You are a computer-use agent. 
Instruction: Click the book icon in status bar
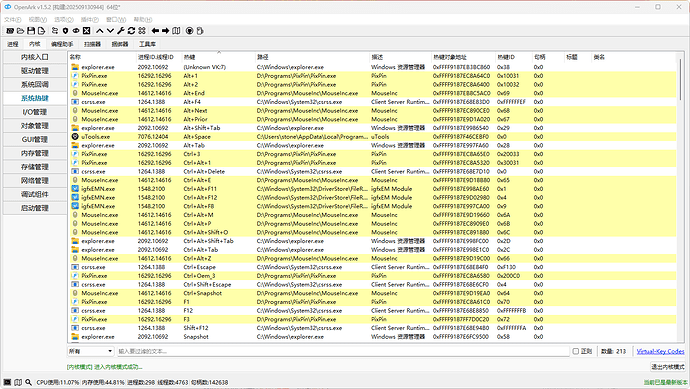[x=18, y=382]
